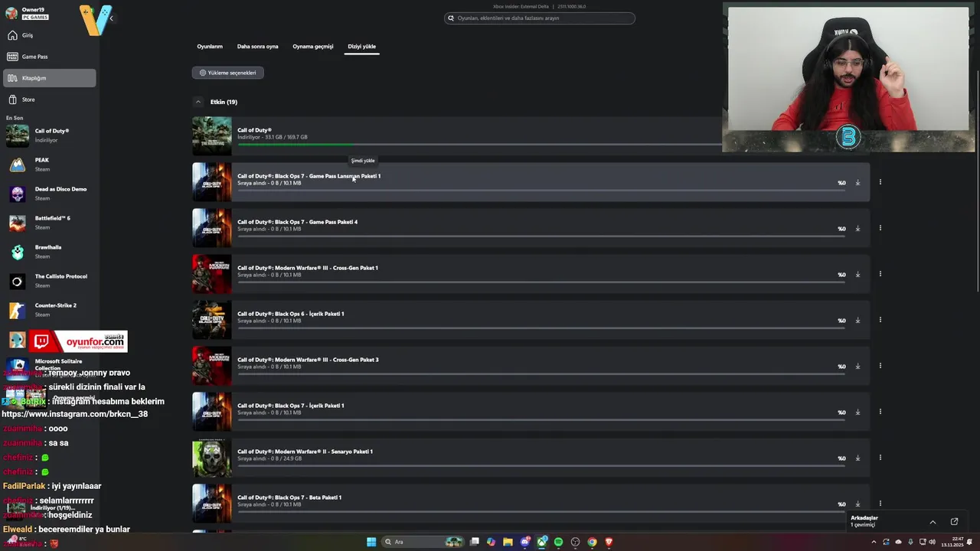
Task: Select PEAK in recent list
Action: tap(49, 165)
